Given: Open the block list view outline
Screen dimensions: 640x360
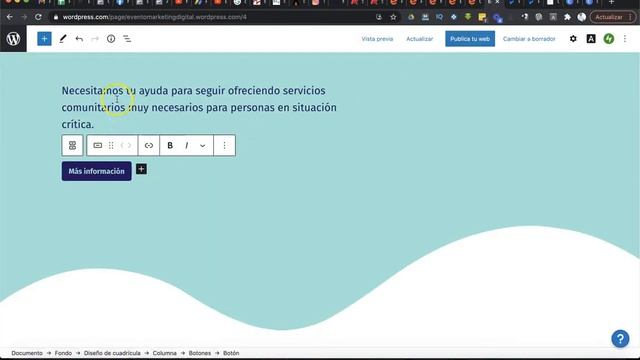Looking at the screenshot, I should tap(127, 39).
